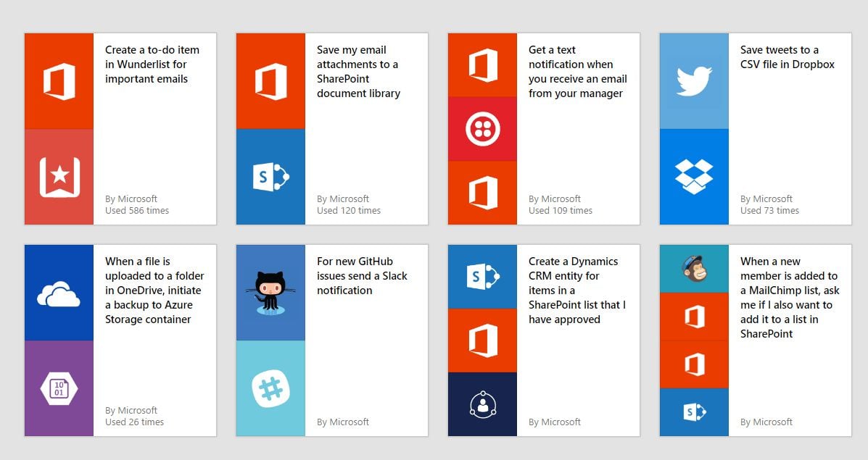868x460 pixels.
Task: Click 'Used 26 times' text
Action: pos(135,422)
